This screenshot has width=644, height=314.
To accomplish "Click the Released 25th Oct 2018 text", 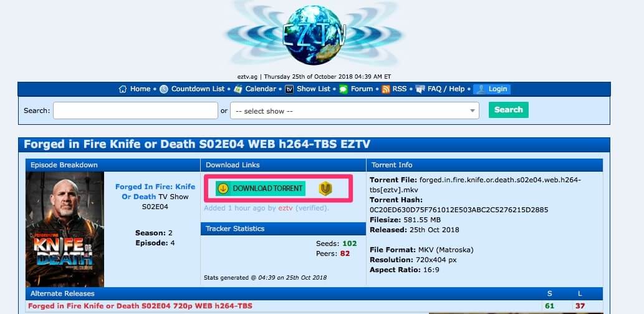I will 415,230.
